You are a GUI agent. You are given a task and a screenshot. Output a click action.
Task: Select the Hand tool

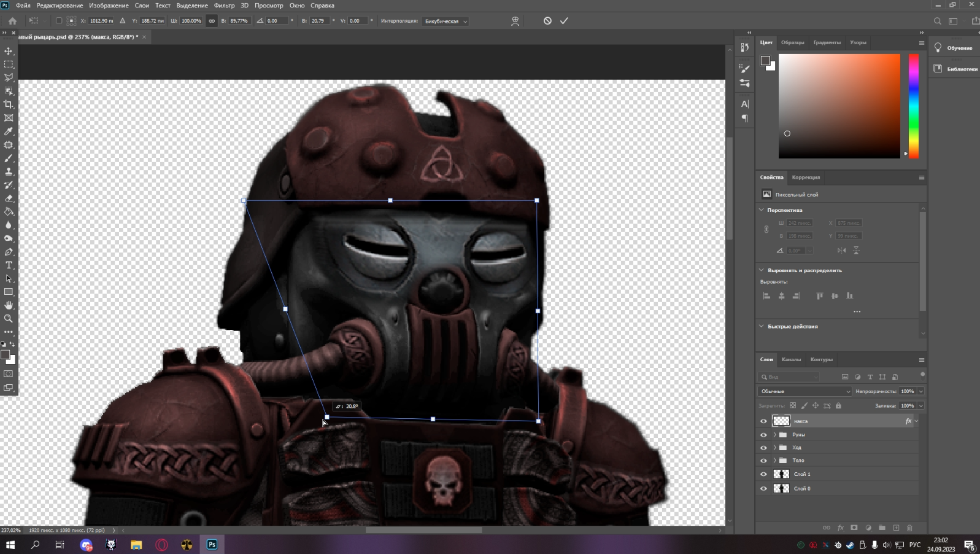coord(9,305)
